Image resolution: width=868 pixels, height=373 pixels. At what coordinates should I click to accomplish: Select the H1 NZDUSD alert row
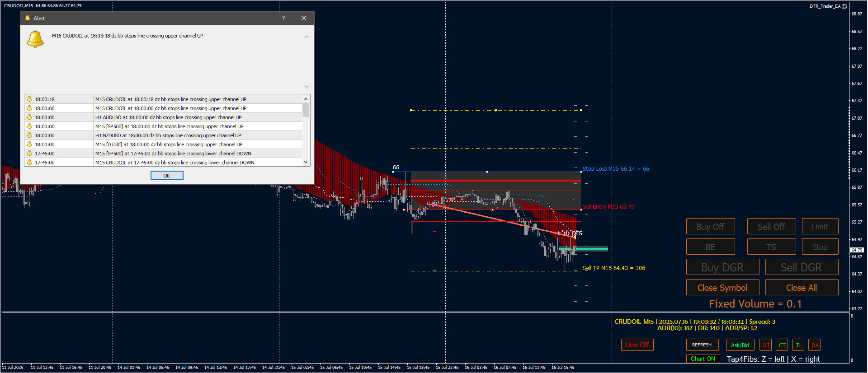163,135
